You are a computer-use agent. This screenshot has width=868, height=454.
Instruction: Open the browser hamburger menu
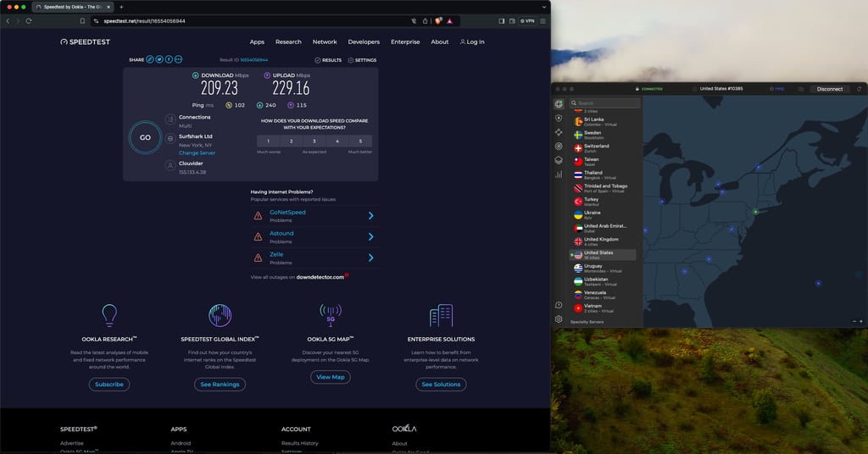tap(542, 21)
